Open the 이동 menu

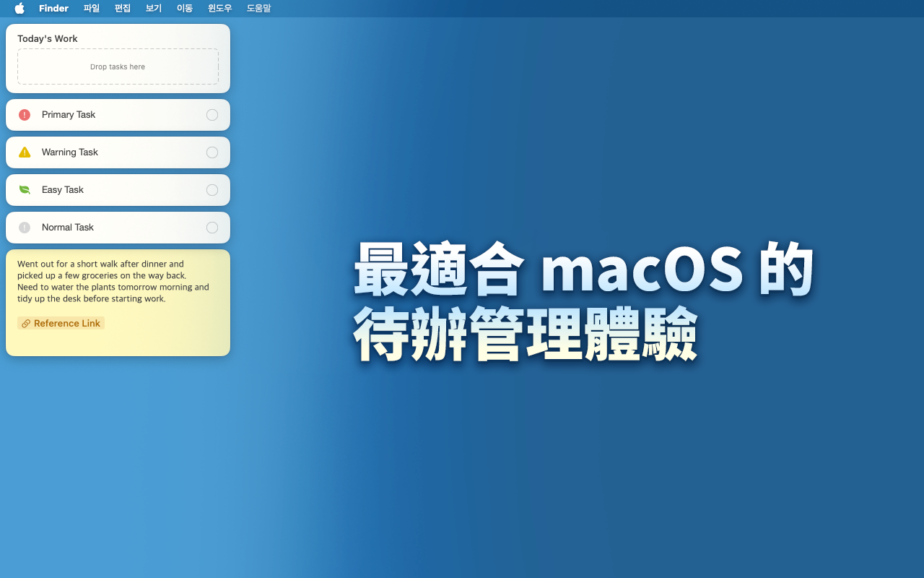(185, 9)
